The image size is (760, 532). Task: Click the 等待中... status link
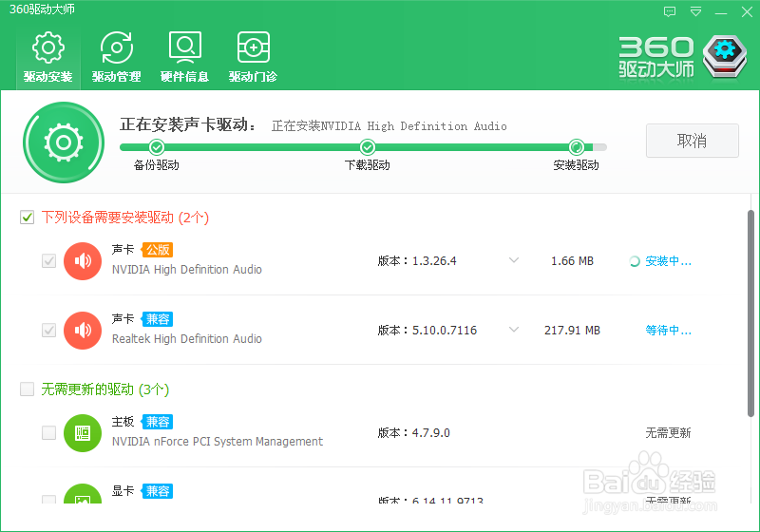(x=669, y=331)
